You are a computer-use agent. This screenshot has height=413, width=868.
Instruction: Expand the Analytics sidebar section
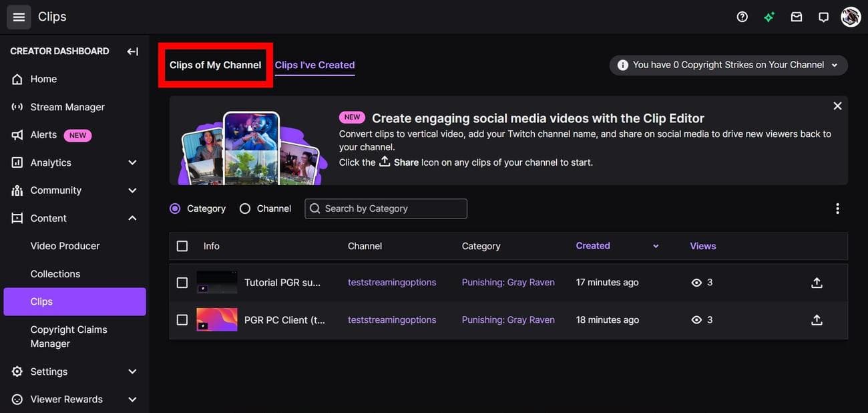(132, 162)
